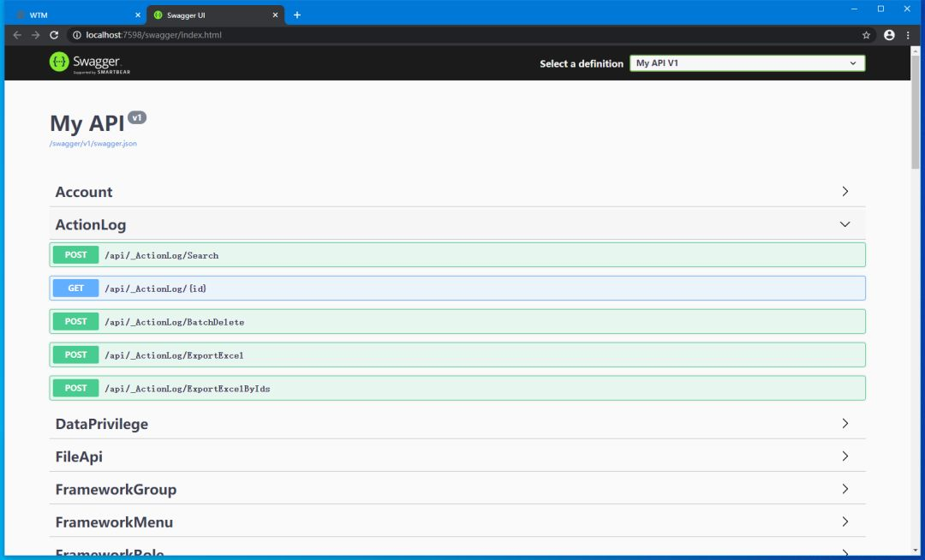Click the ActionLog section heading
Viewport: 925px width, 560px height.
click(91, 225)
